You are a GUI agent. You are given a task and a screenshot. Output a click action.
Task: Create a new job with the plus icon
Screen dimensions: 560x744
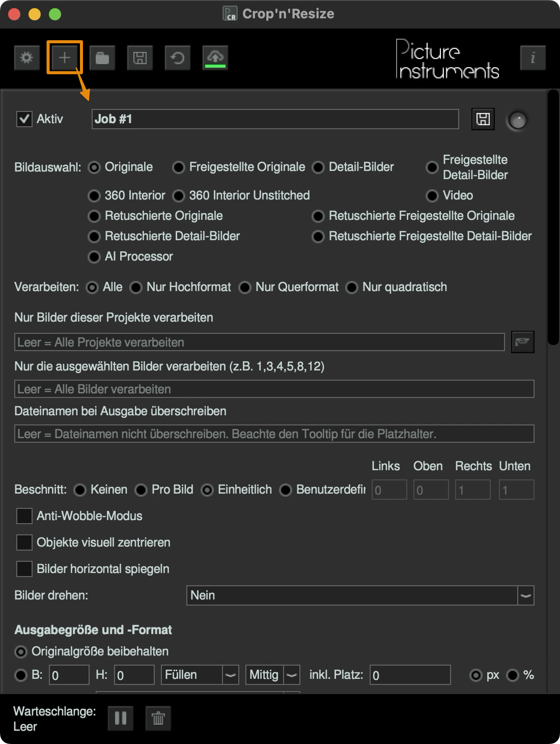point(64,58)
